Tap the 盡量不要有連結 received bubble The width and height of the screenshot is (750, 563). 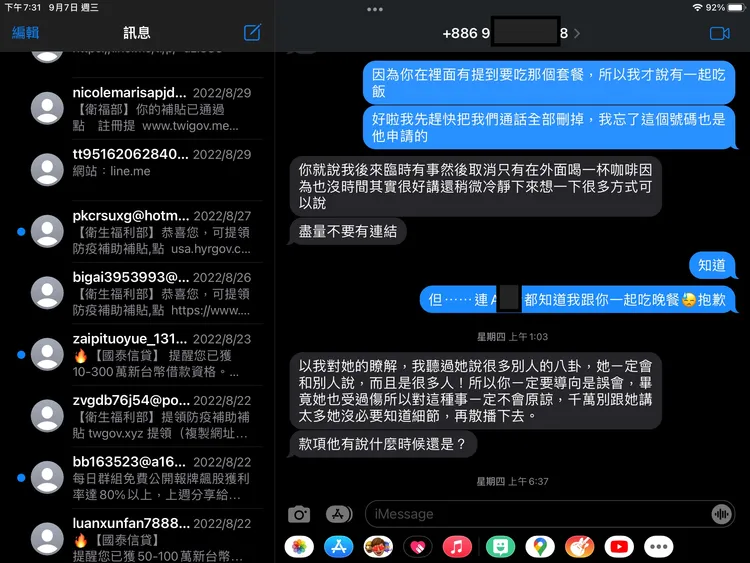tap(348, 232)
